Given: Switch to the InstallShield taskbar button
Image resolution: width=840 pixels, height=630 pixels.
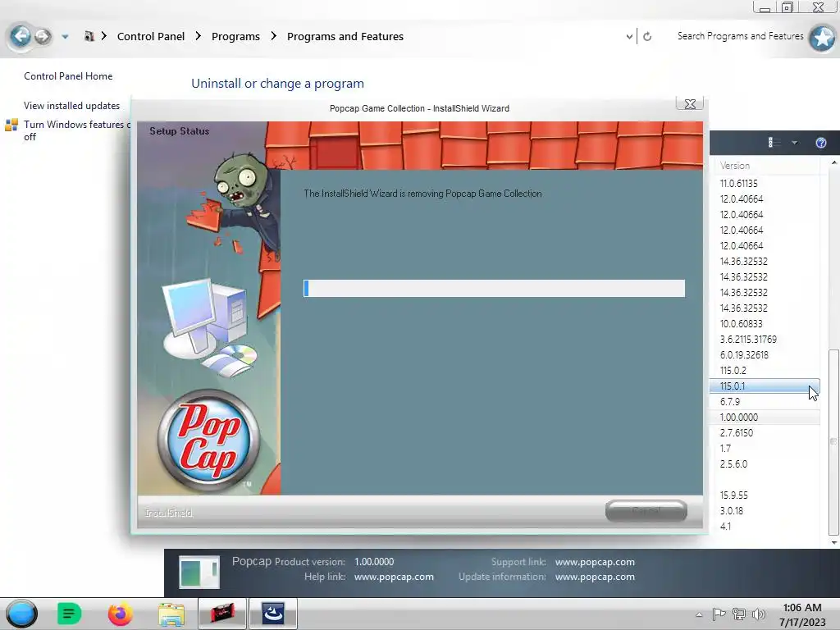Looking at the screenshot, I should coord(272,614).
